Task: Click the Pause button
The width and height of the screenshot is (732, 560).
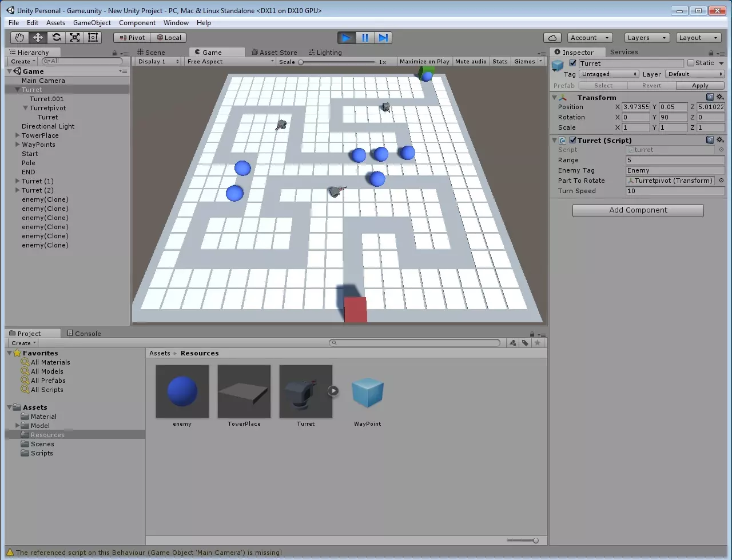Action: pyautogui.click(x=365, y=38)
